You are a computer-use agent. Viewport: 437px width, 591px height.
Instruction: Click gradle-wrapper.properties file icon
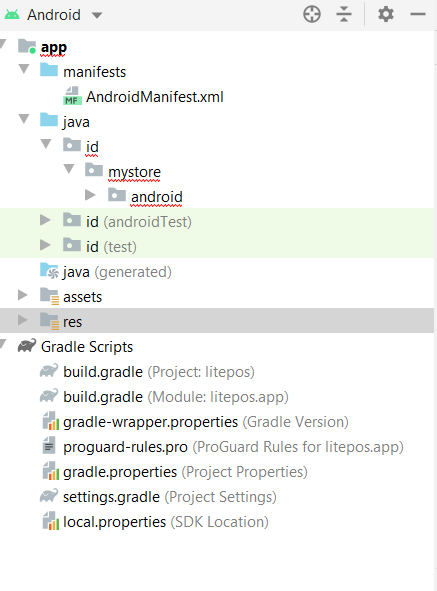50,421
